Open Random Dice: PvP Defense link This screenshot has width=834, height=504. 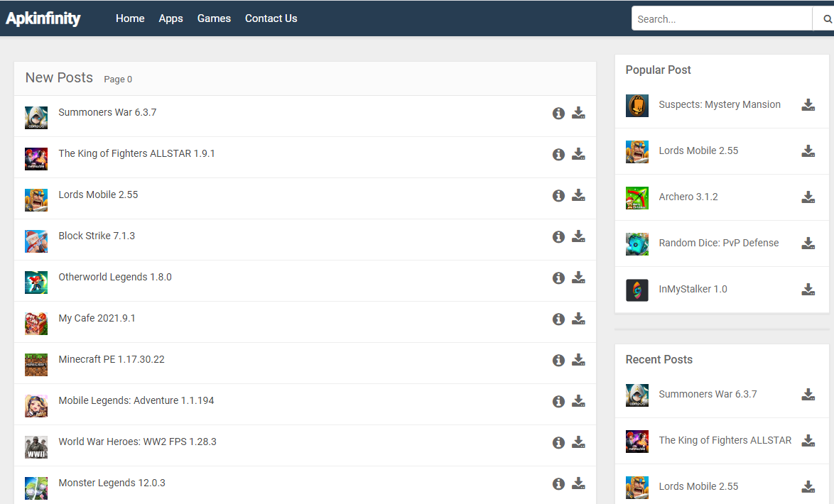[x=718, y=243]
